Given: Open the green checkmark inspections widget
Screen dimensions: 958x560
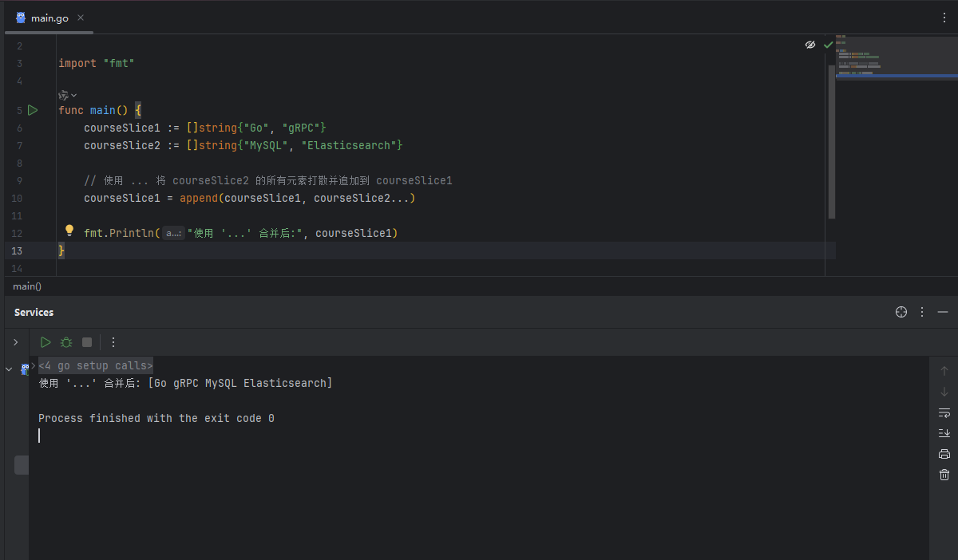Looking at the screenshot, I should click(828, 45).
